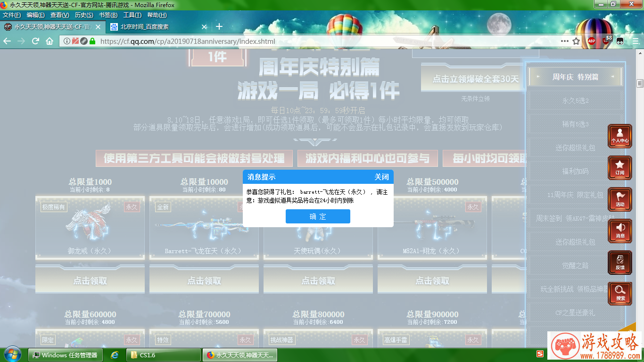Open 消息 speaker sidebar icon
644x362 pixels.
pyautogui.click(x=619, y=231)
